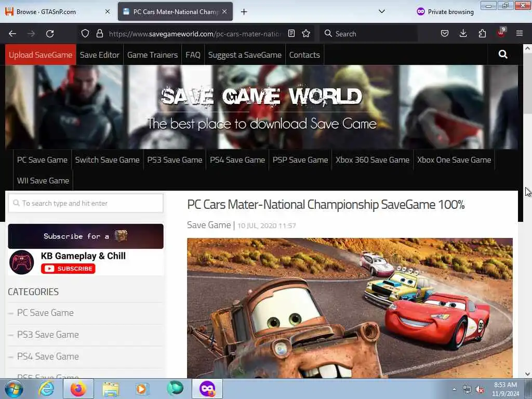The image size is (532, 399).
Task: Open the Game Trainers menu item
Action: click(152, 55)
